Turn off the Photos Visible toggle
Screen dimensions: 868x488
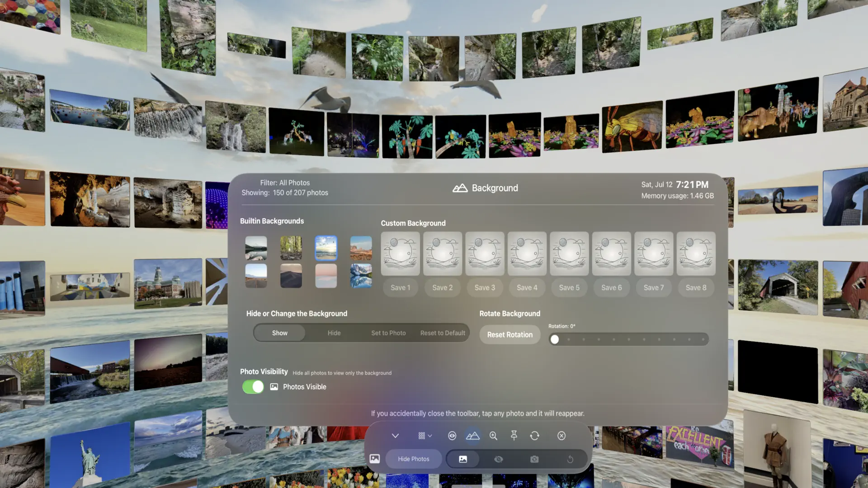253,387
